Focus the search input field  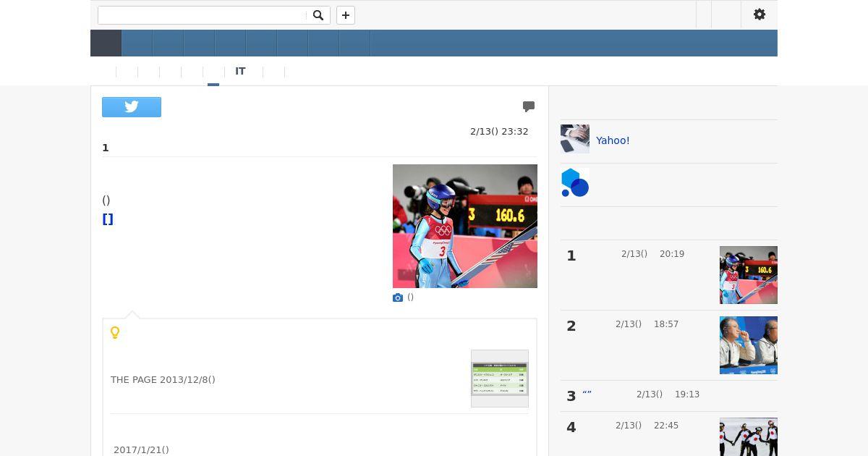[203, 15]
